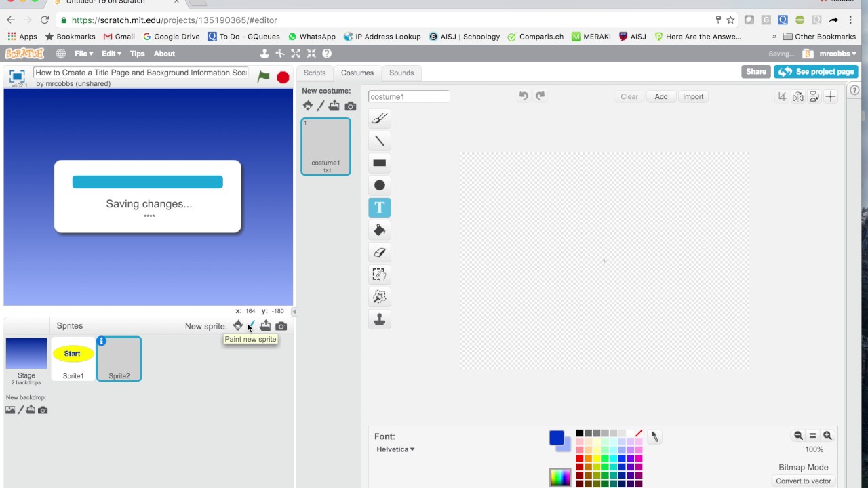Undo last paint action
The width and height of the screenshot is (868, 488).
pyautogui.click(x=524, y=96)
